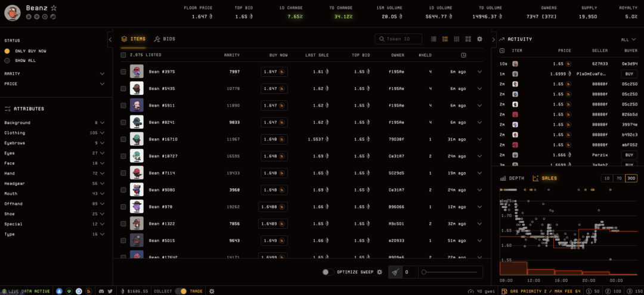Switch to the Sales chart tab
Image resolution: width=644 pixels, height=295 pixels.
pos(544,178)
